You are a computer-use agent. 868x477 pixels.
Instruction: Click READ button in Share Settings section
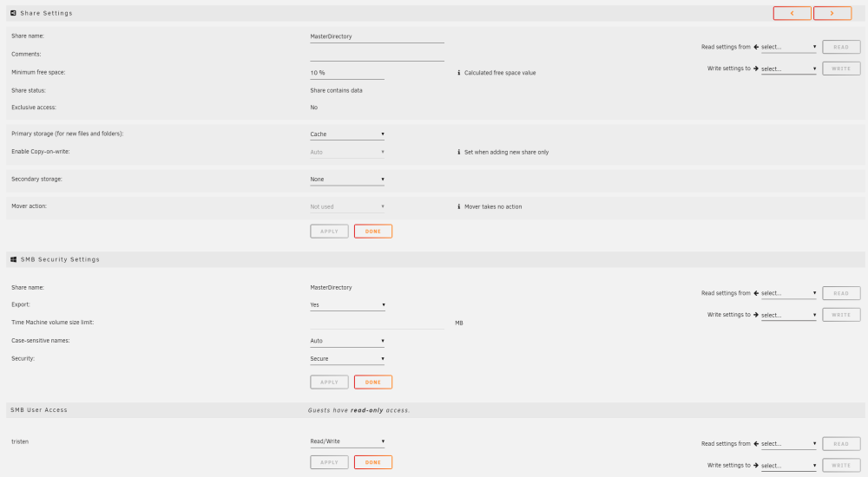tap(841, 47)
